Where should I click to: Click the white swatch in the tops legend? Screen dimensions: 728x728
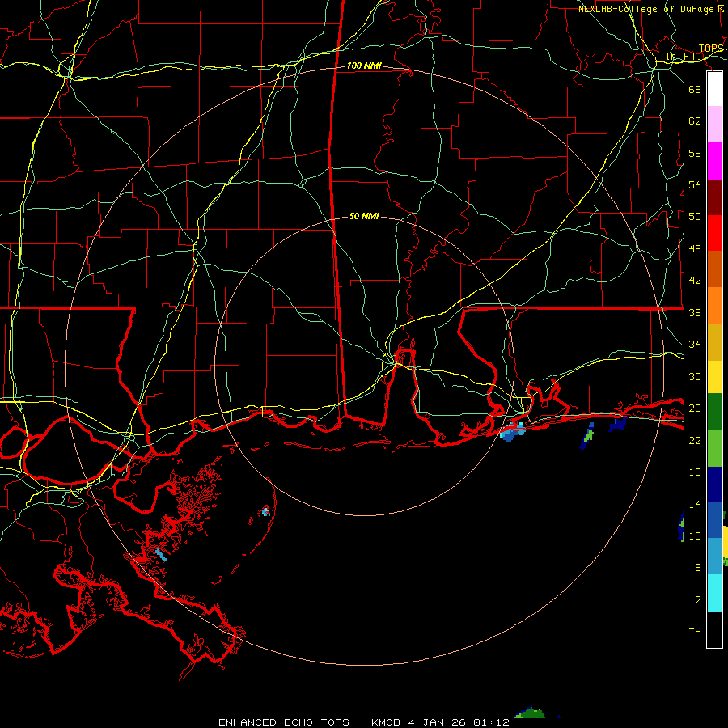[714, 89]
